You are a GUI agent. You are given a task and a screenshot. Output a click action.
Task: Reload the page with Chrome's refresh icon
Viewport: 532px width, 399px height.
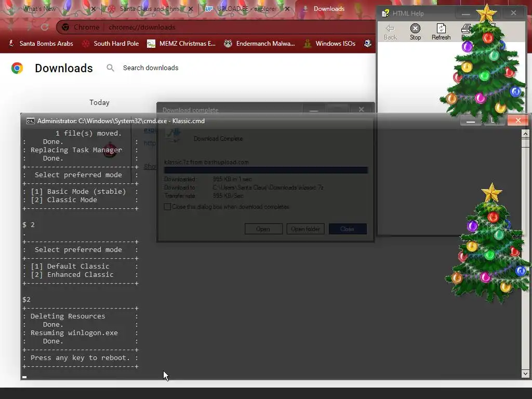(45, 27)
